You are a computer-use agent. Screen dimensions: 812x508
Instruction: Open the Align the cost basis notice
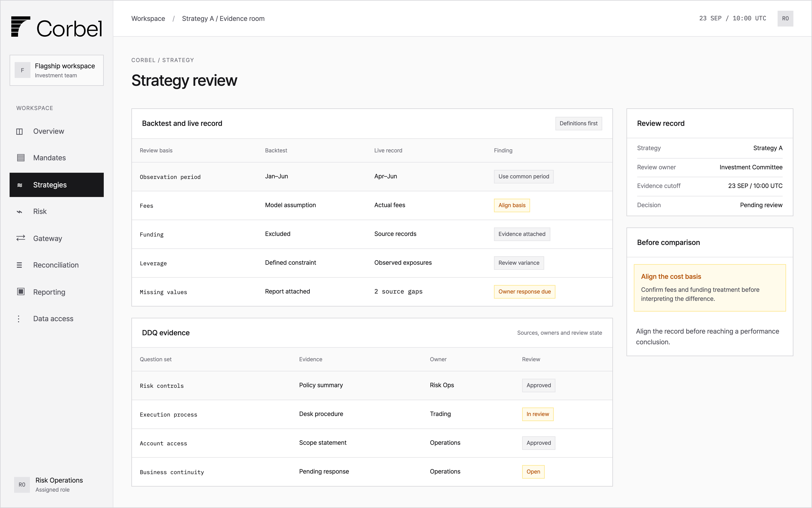point(710,288)
